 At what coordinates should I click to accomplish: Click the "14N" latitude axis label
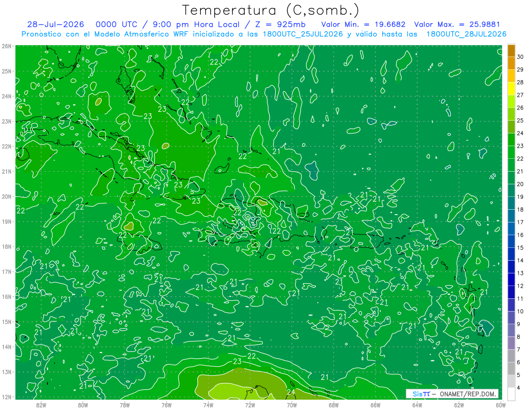pos(7,347)
